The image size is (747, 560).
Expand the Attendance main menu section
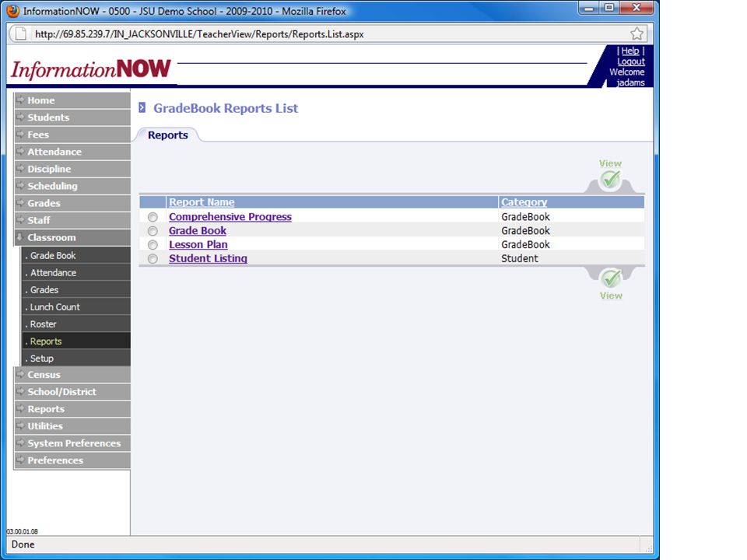tap(72, 152)
